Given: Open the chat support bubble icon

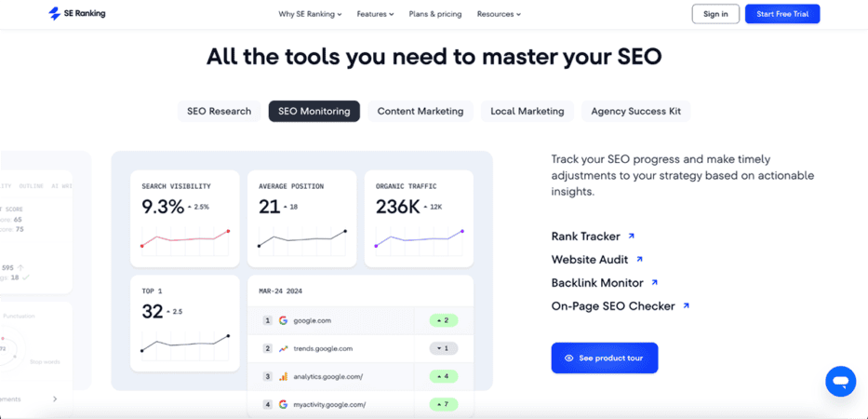Looking at the screenshot, I should click(x=840, y=381).
